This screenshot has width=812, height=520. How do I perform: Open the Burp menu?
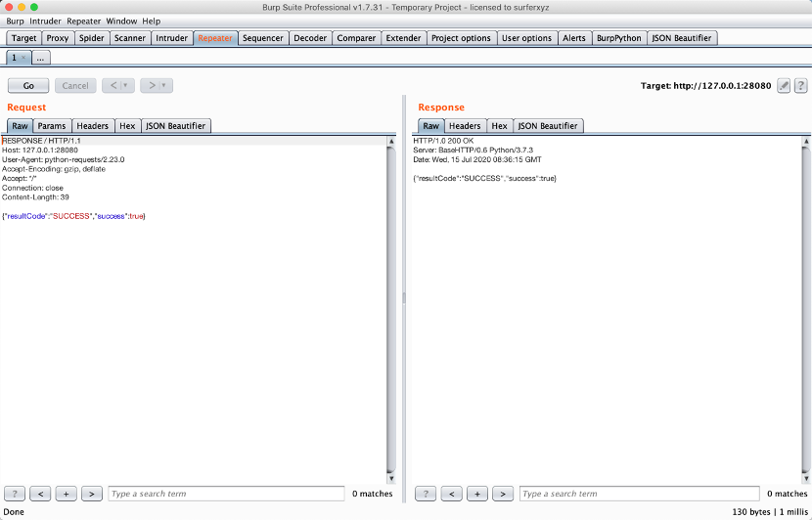(x=15, y=22)
